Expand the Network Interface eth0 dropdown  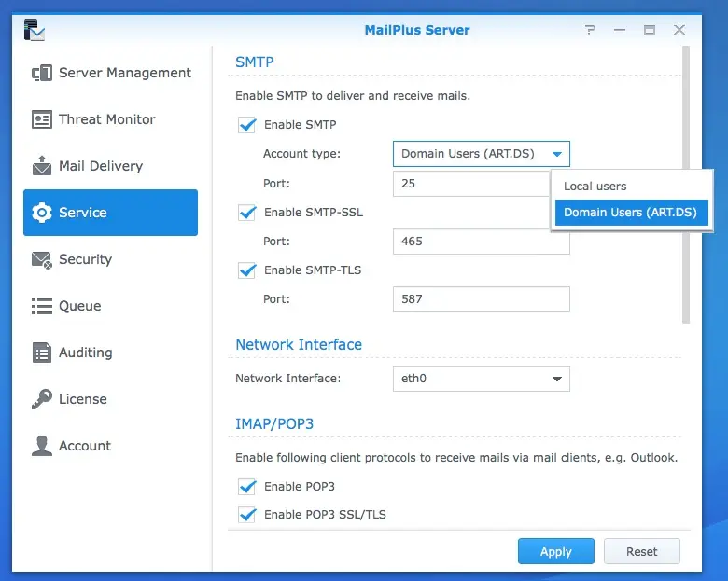(557, 379)
